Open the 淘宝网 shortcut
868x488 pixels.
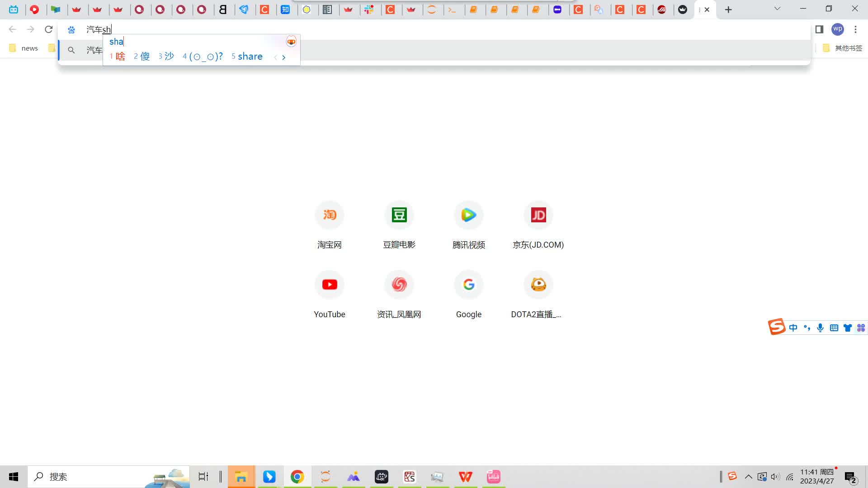330,225
